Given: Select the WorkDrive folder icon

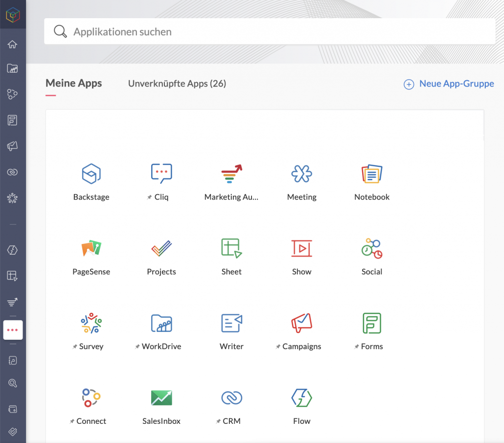Looking at the screenshot, I should pos(161,323).
